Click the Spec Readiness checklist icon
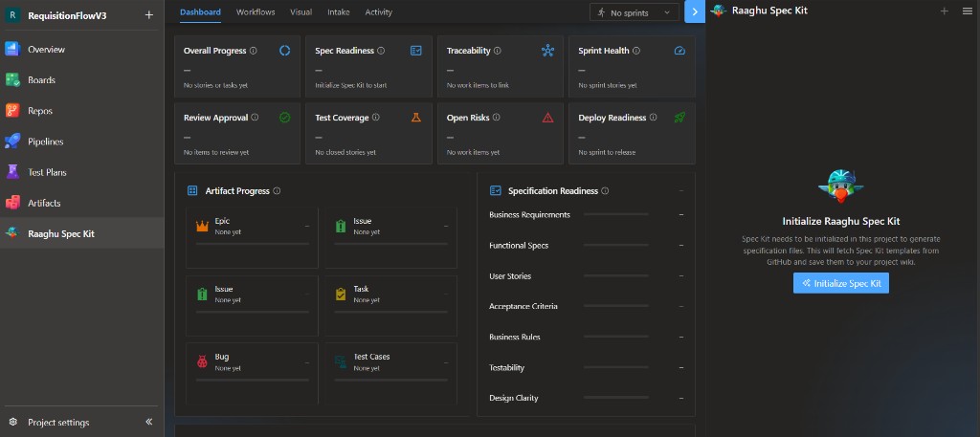This screenshot has width=980, height=437. pyautogui.click(x=416, y=51)
